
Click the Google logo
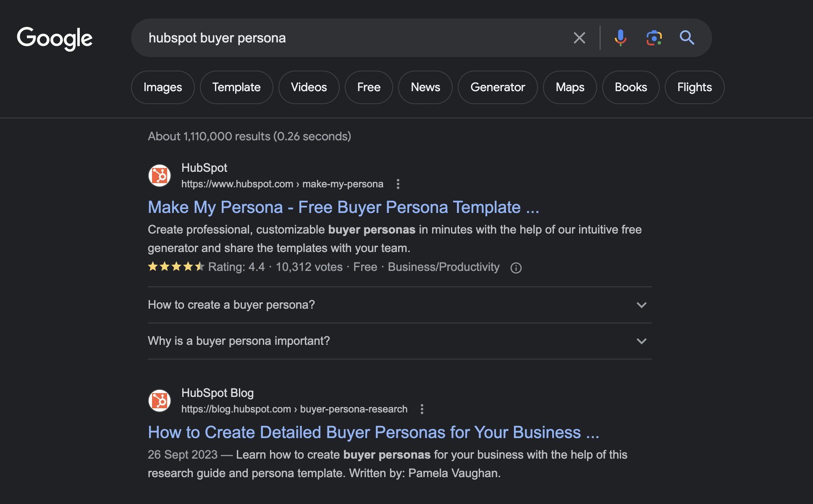55,39
